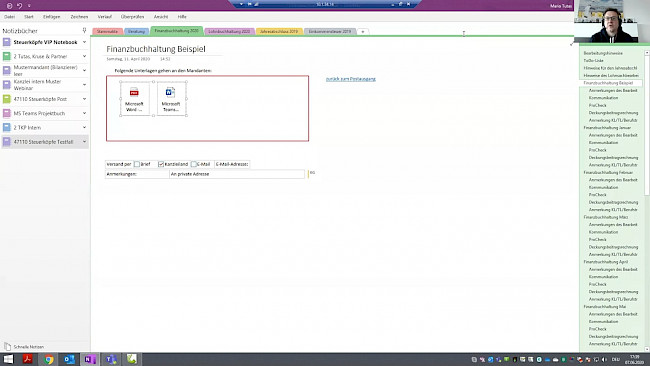Click the E-Mail-Adresse cell
650x366 pixels.
pos(232,164)
